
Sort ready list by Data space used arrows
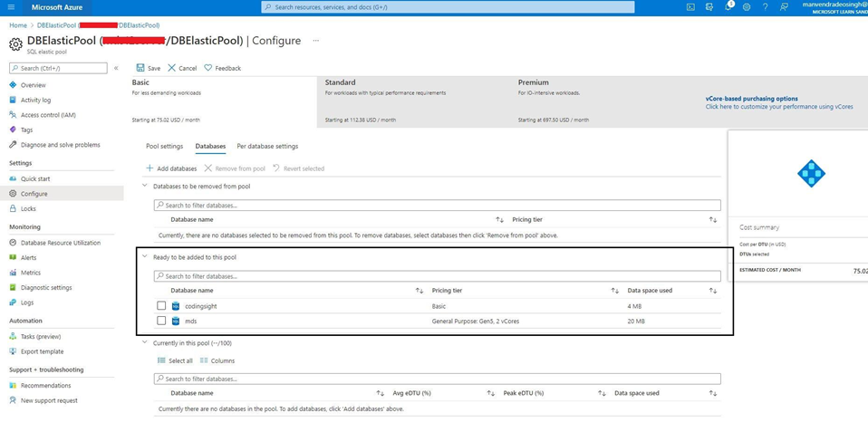coord(713,291)
